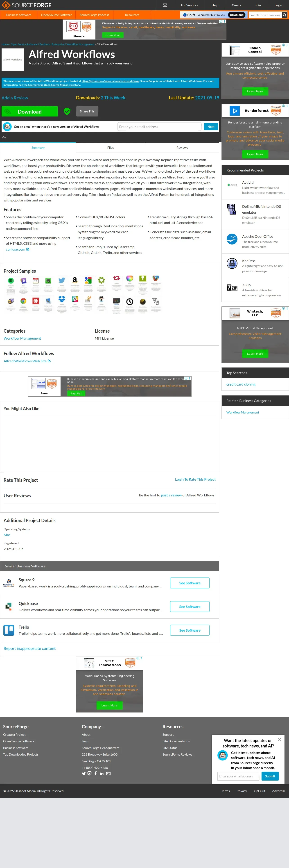Click the email alert envelope icon beside subscription text
289x868 pixels.
point(7,127)
